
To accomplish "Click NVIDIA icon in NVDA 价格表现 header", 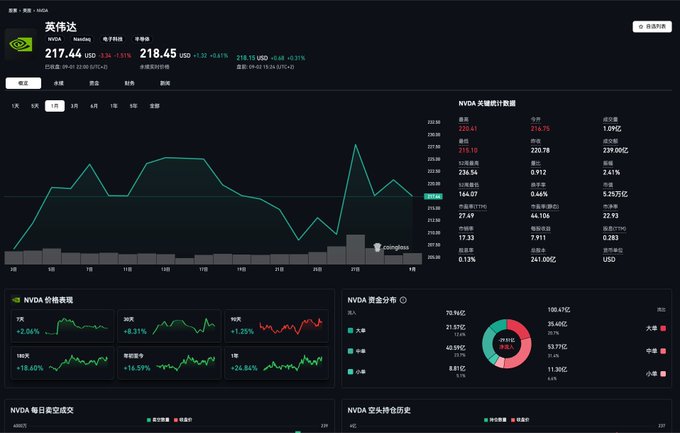I will pyautogui.click(x=16, y=300).
